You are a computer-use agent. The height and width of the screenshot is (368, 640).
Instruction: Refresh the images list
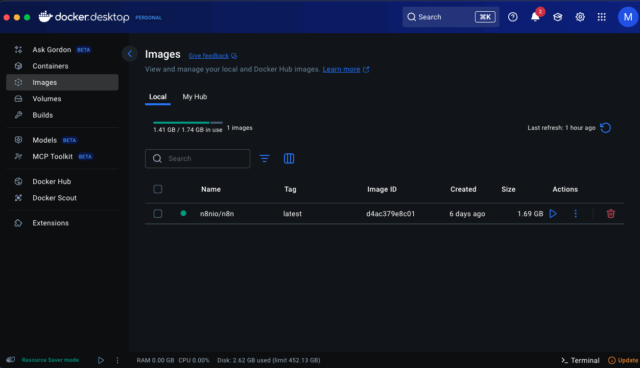point(606,128)
